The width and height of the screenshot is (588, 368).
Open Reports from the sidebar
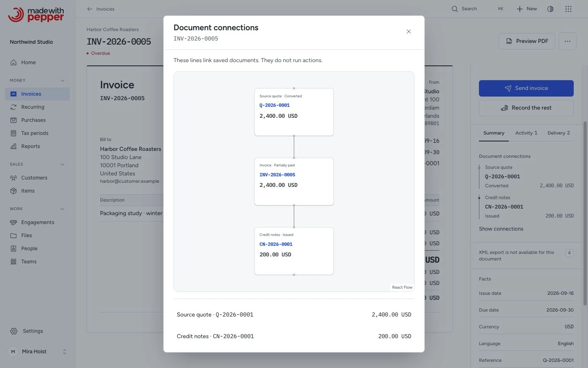tap(37, 146)
